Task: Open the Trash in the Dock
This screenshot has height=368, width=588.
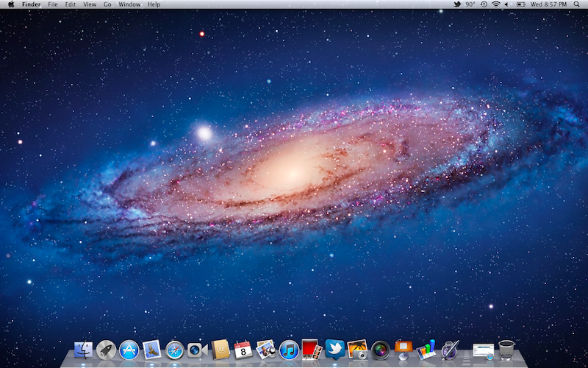Action: click(x=506, y=350)
